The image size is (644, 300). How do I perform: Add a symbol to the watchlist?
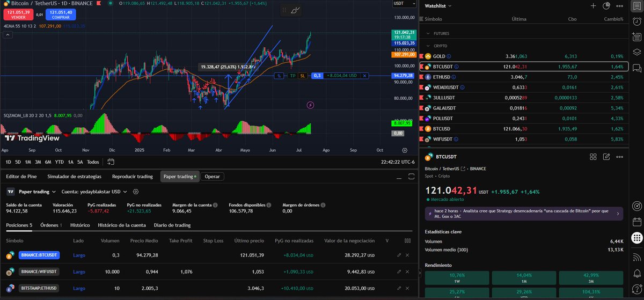click(593, 6)
